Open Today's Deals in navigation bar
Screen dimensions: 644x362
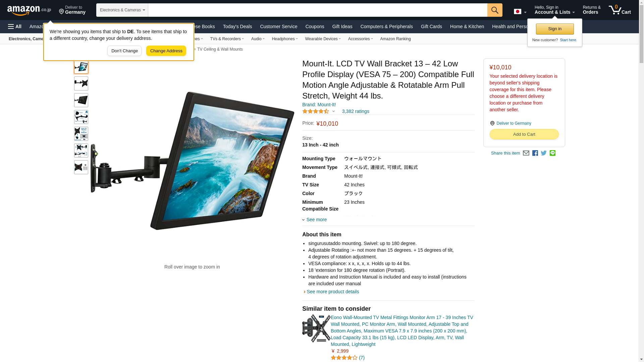[237, 26]
